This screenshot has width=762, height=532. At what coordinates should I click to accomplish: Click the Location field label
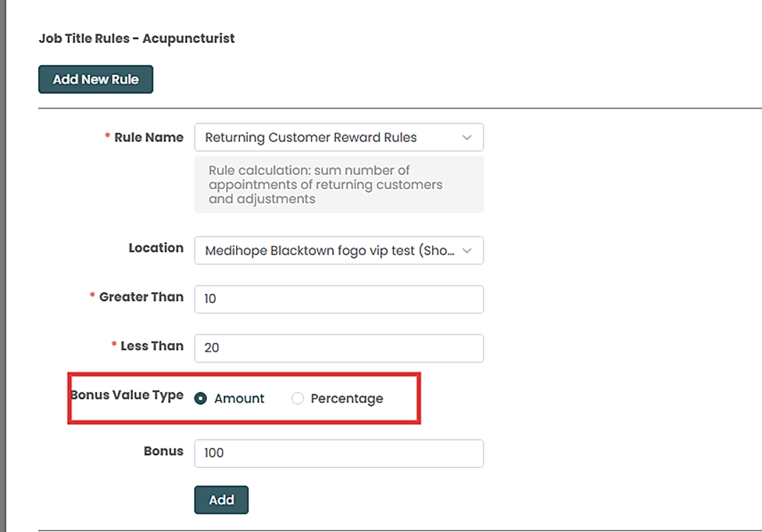tap(156, 248)
